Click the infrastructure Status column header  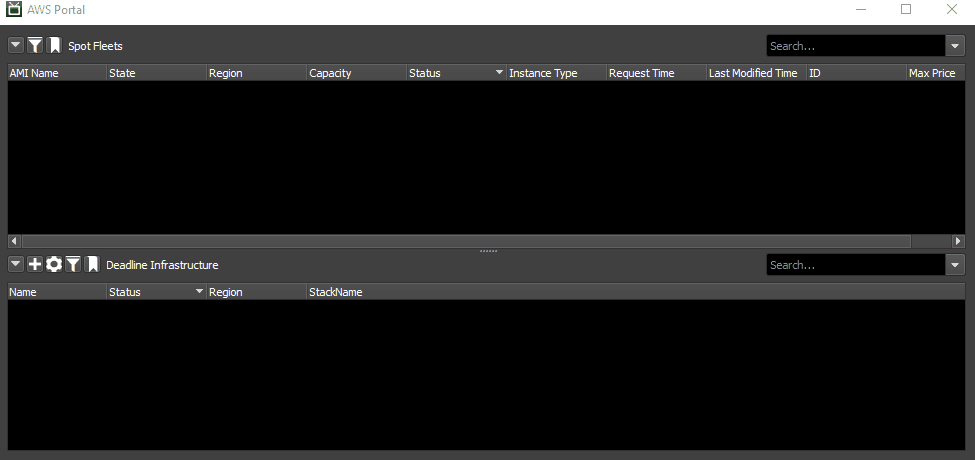(x=157, y=292)
